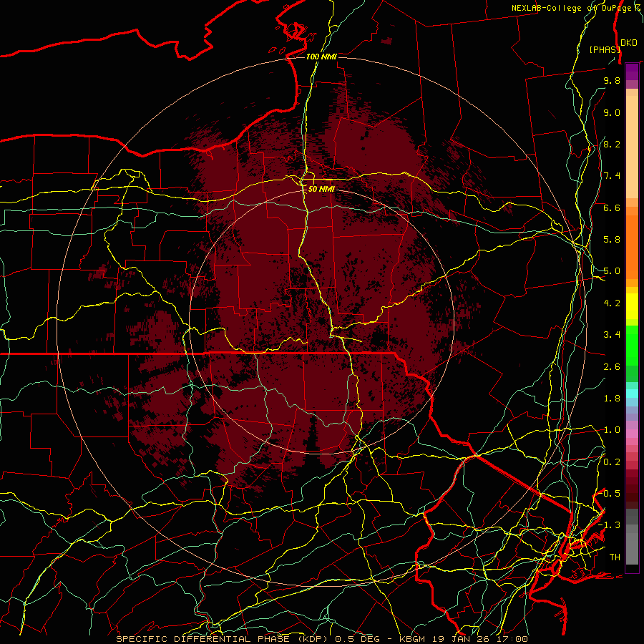
Task: Pick the cyan segment of the color bar
Action: [632, 394]
